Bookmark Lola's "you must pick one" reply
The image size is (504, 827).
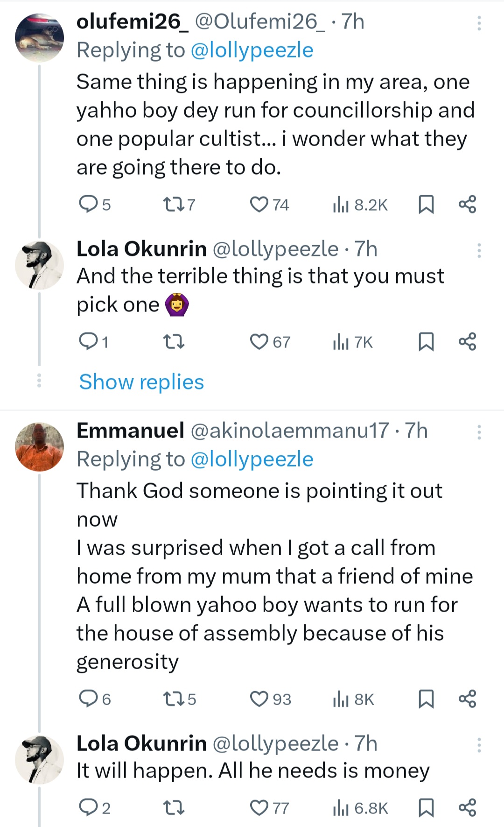tap(426, 342)
